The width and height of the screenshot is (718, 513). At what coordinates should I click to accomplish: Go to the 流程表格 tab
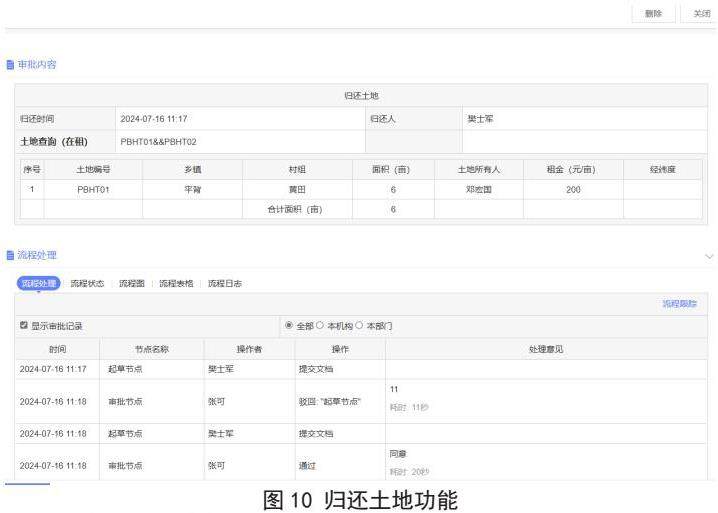176,284
